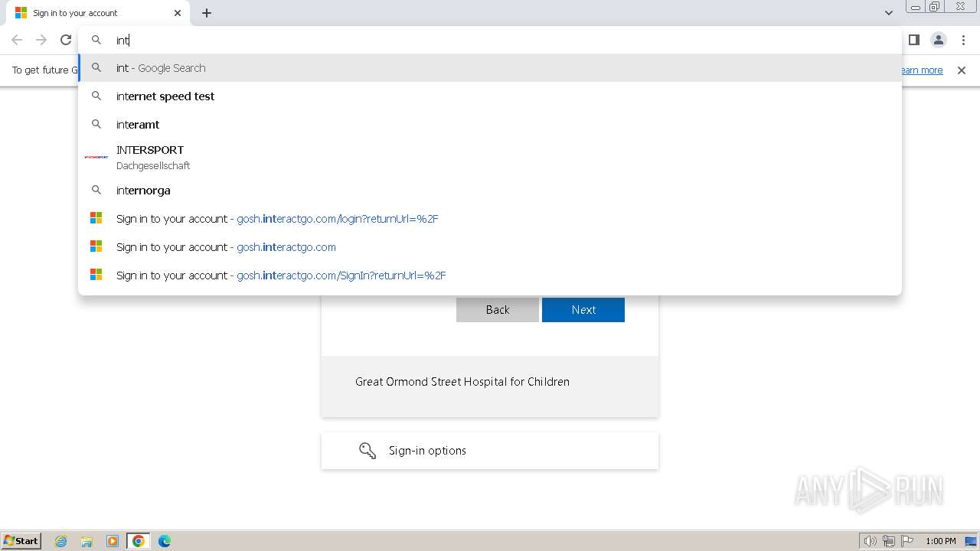The width and height of the screenshot is (980, 551).
Task: Open the Chrome profile avatar
Action: click(939, 40)
